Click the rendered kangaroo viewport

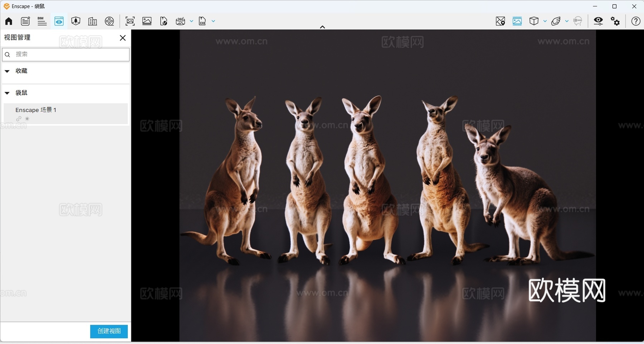pyautogui.click(x=387, y=185)
